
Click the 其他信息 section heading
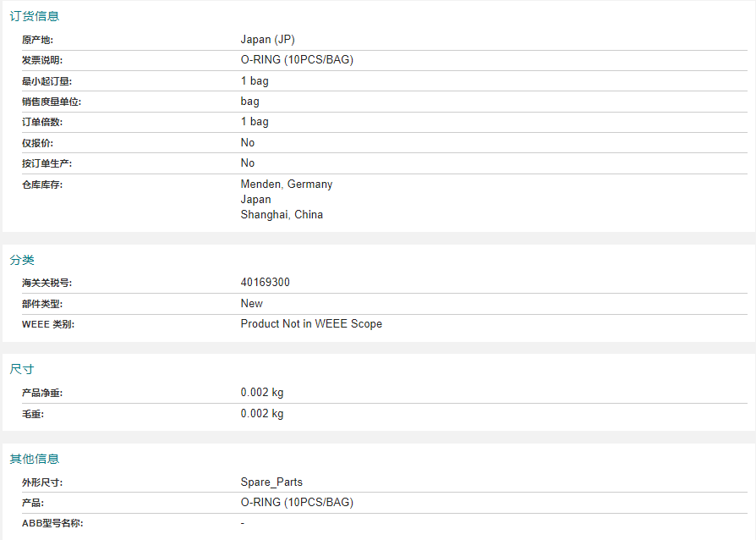[34, 459]
